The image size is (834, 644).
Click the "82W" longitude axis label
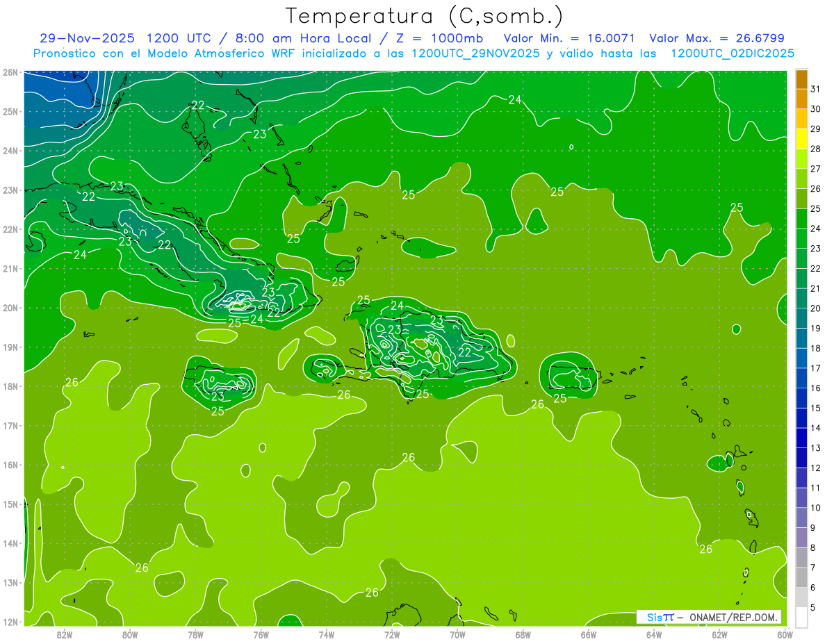click(x=65, y=634)
